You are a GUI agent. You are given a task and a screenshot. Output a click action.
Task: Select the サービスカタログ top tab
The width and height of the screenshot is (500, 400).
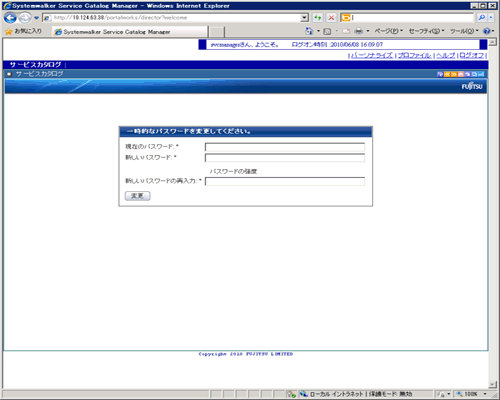click(x=35, y=65)
